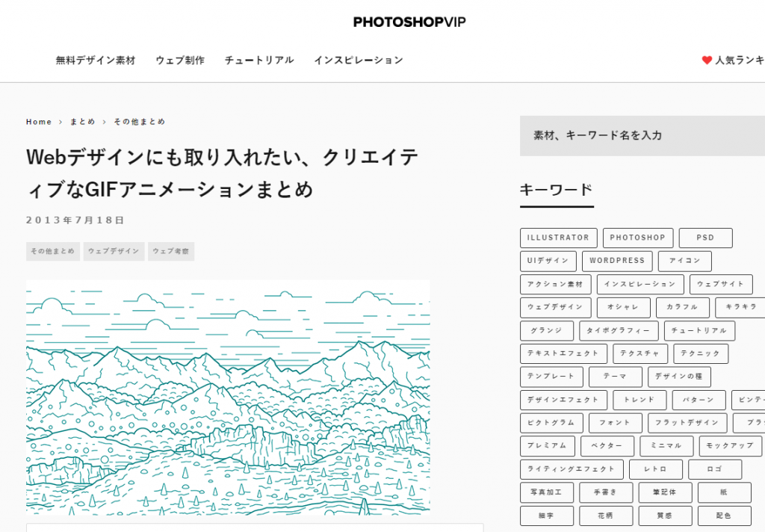Select outlined ウェブデザイン in keyword list
765x532 pixels.
click(x=555, y=307)
